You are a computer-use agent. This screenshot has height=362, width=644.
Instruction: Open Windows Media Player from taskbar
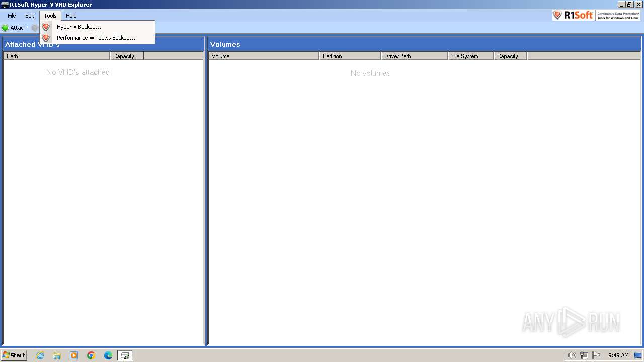[74, 355]
